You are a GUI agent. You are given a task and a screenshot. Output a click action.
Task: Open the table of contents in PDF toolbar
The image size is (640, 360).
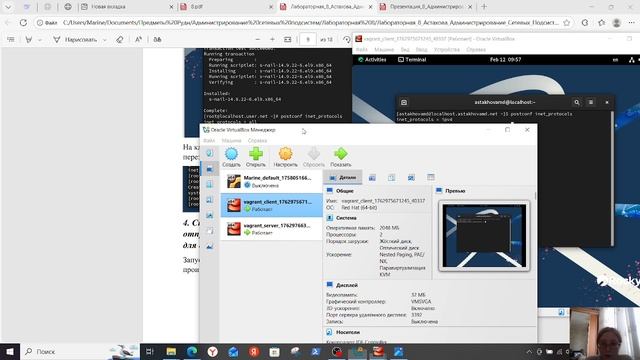pyautogui.click(x=11, y=39)
